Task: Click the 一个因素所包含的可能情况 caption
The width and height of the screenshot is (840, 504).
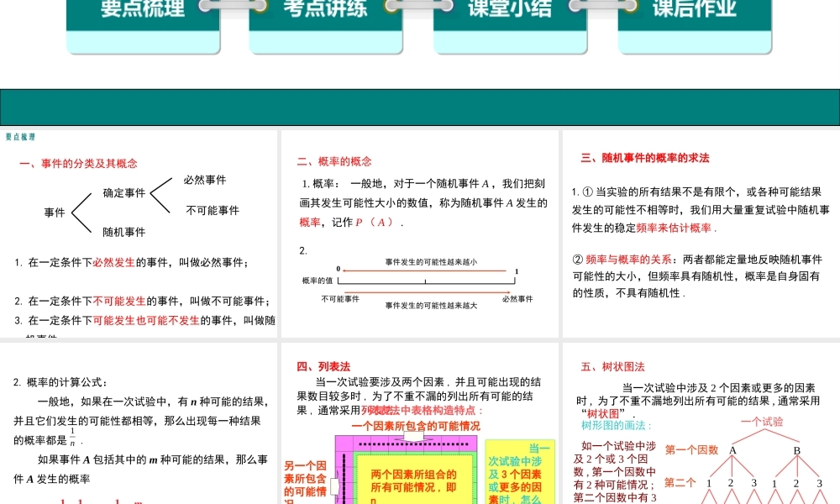Action: [416, 426]
